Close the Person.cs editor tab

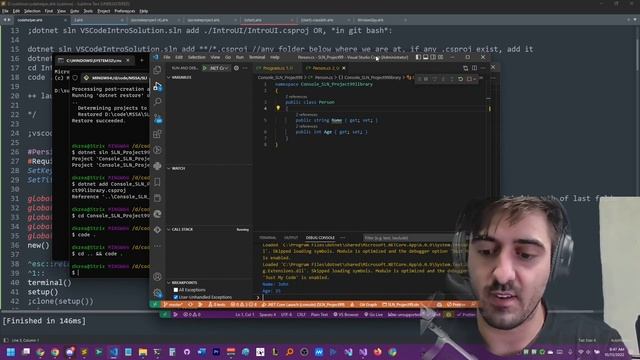pyautogui.click(x=344, y=68)
